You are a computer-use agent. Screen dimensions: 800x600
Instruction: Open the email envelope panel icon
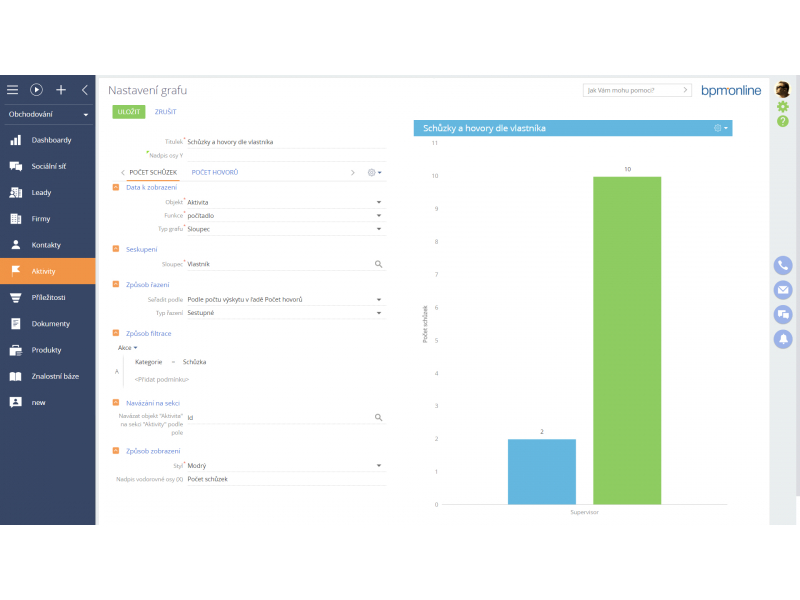click(783, 290)
